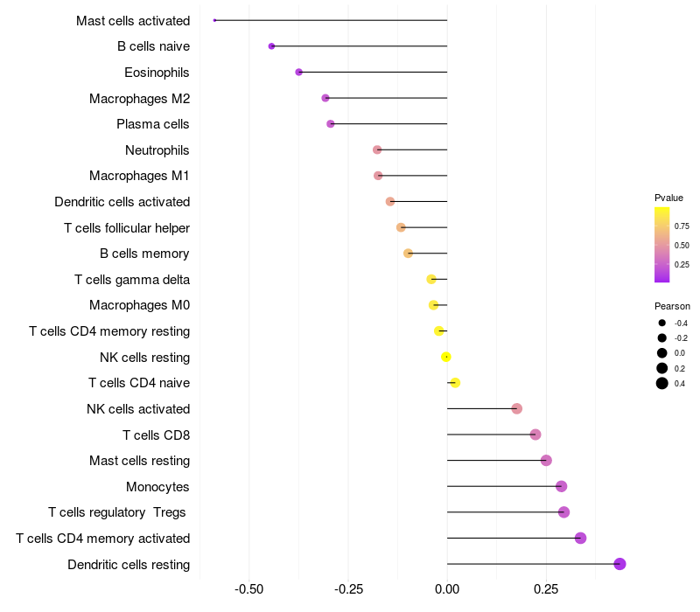
Task: Click the Plasma cells data point
Action: [x=331, y=124]
